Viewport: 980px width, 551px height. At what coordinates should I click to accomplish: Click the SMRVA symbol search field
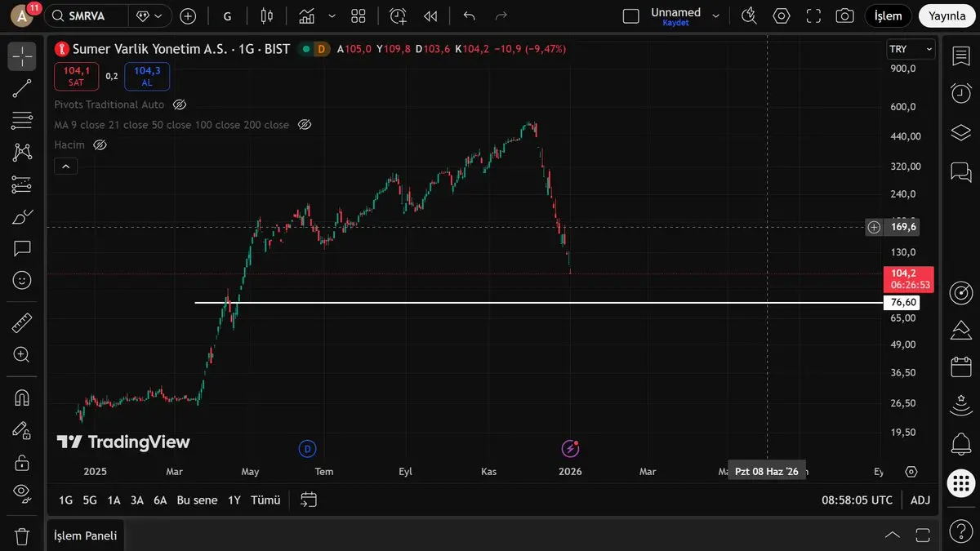click(87, 16)
